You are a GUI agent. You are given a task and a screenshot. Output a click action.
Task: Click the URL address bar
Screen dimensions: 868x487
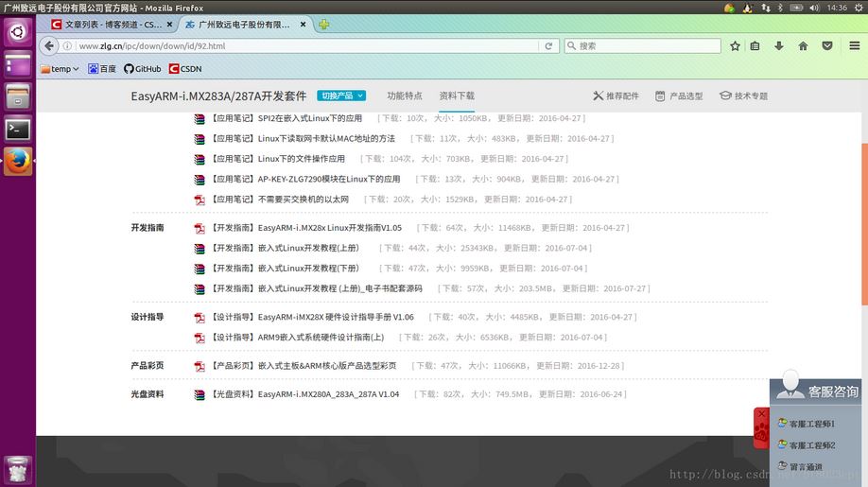307,46
